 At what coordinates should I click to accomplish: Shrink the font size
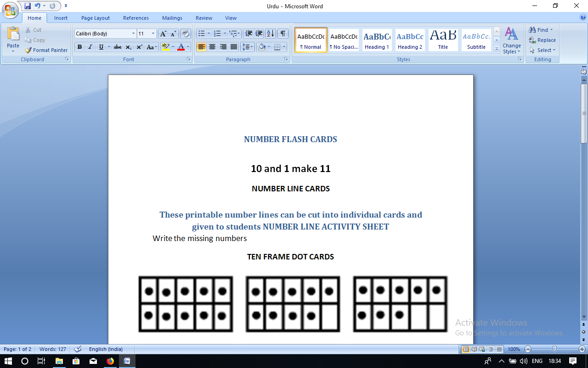(x=173, y=34)
